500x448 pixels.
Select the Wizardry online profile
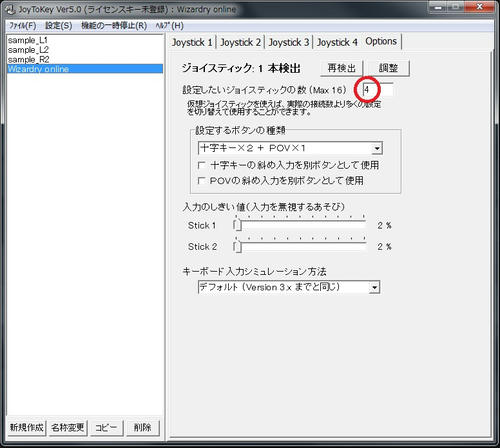pos(85,69)
